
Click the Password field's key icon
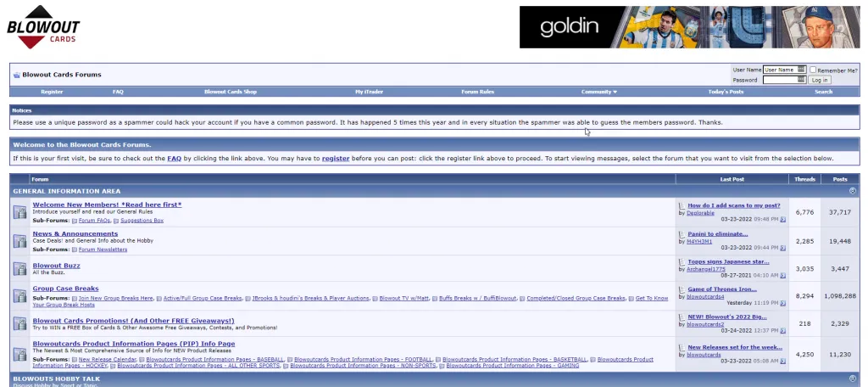(801, 79)
